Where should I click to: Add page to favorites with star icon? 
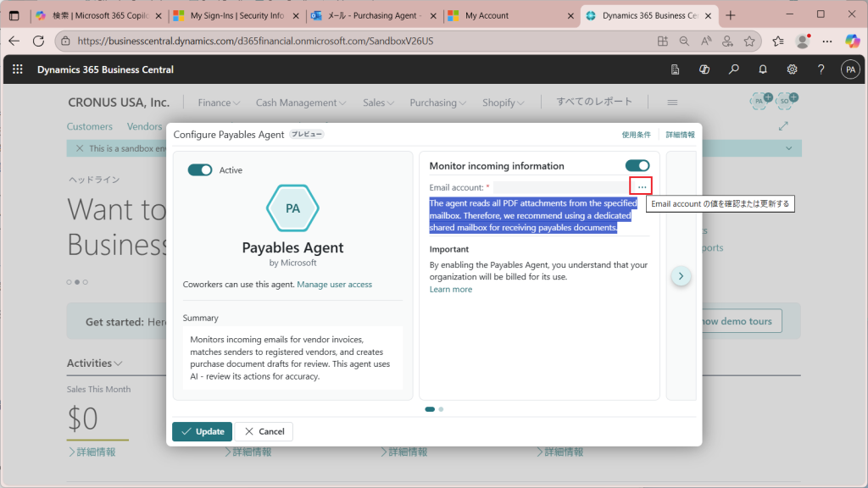click(x=749, y=41)
